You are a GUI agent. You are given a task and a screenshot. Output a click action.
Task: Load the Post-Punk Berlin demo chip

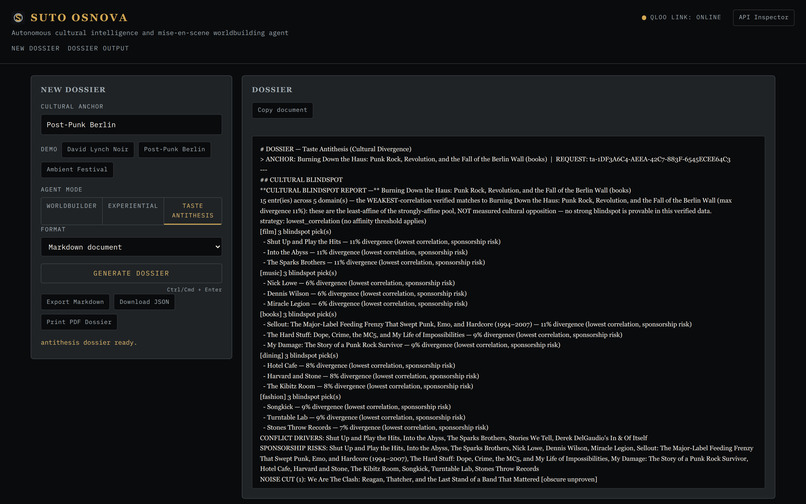[174, 149]
